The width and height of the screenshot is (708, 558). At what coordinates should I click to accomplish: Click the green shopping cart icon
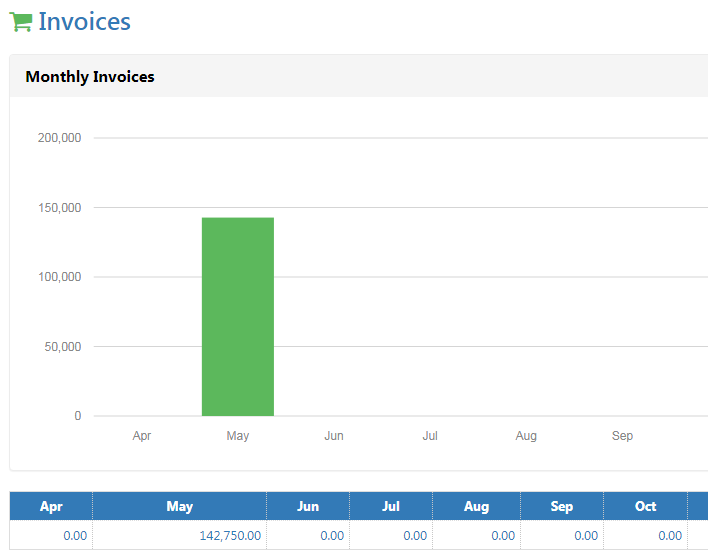point(21,22)
